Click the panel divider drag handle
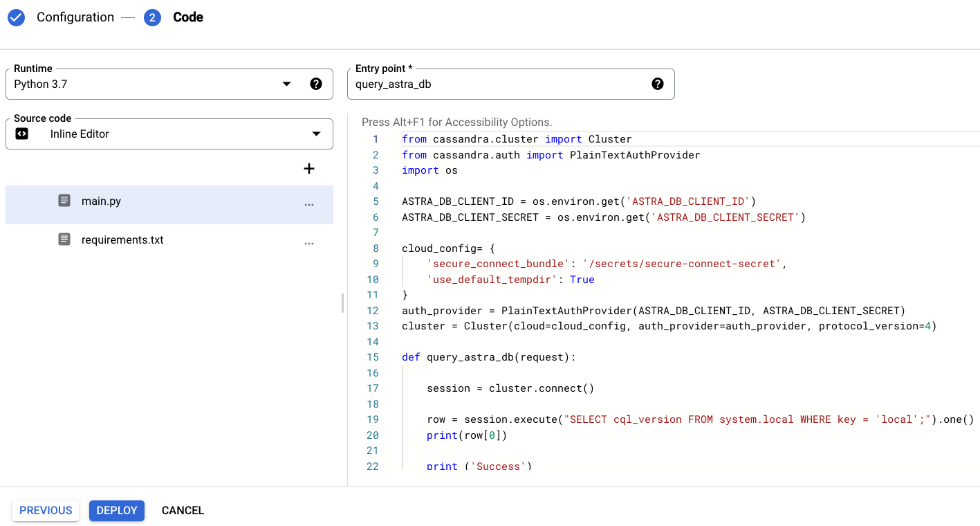 [342, 303]
